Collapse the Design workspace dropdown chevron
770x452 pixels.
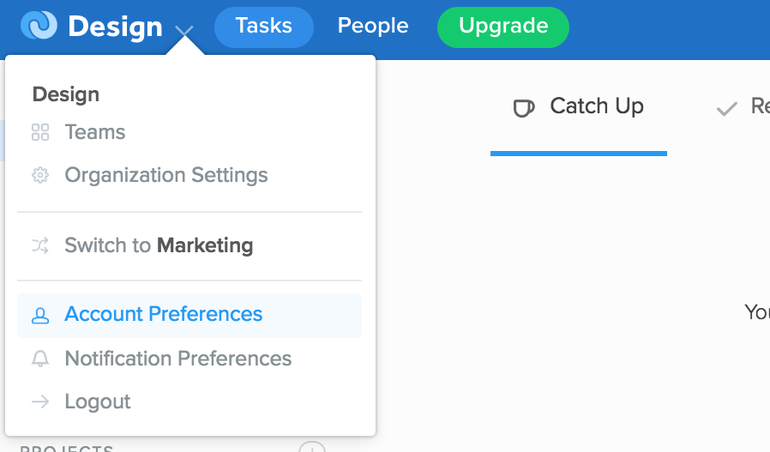click(x=184, y=32)
